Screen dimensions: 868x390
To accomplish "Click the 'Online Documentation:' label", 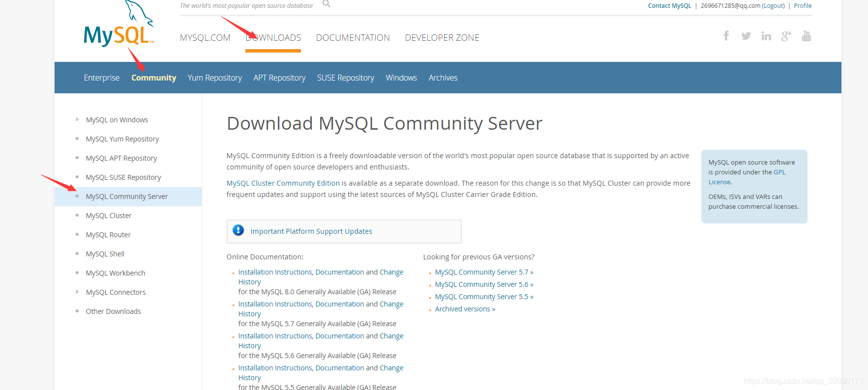I will click(265, 257).
